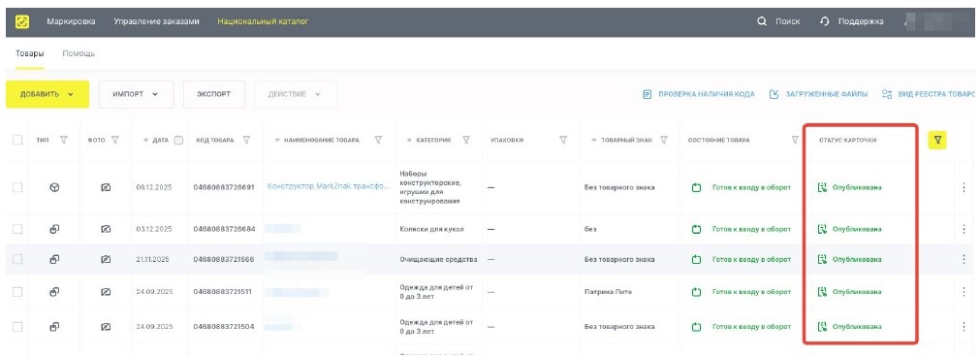The image size is (980, 357).
Task: Open Национальный каталог in top menu
Action: coord(263,22)
